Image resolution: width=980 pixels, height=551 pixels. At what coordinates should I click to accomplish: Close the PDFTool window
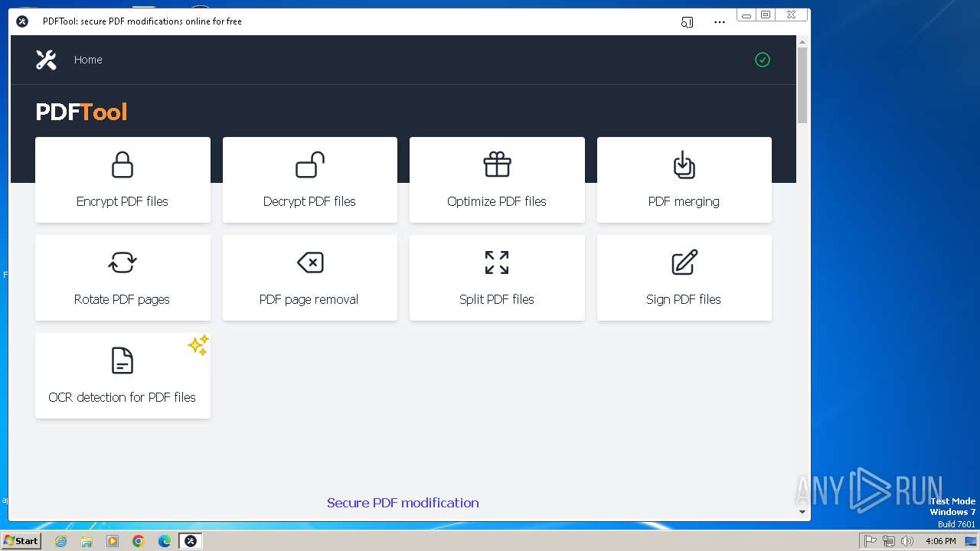791,15
